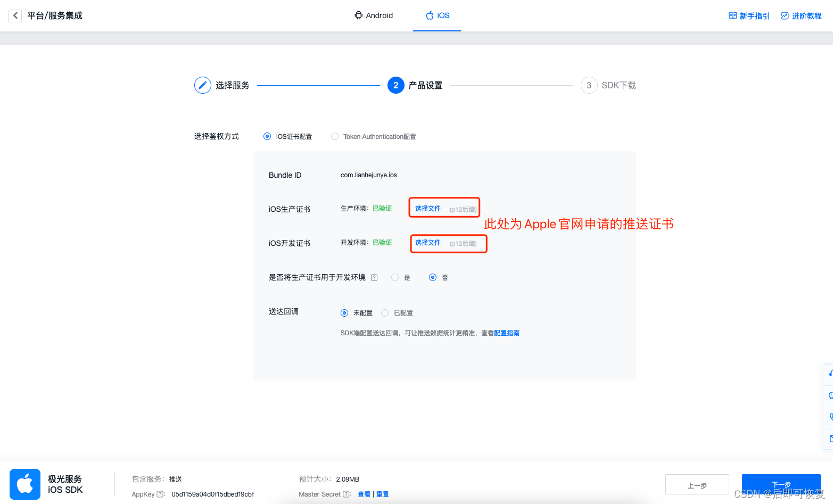Click the back arrow beside 平台/服务集成

click(x=15, y=15)
